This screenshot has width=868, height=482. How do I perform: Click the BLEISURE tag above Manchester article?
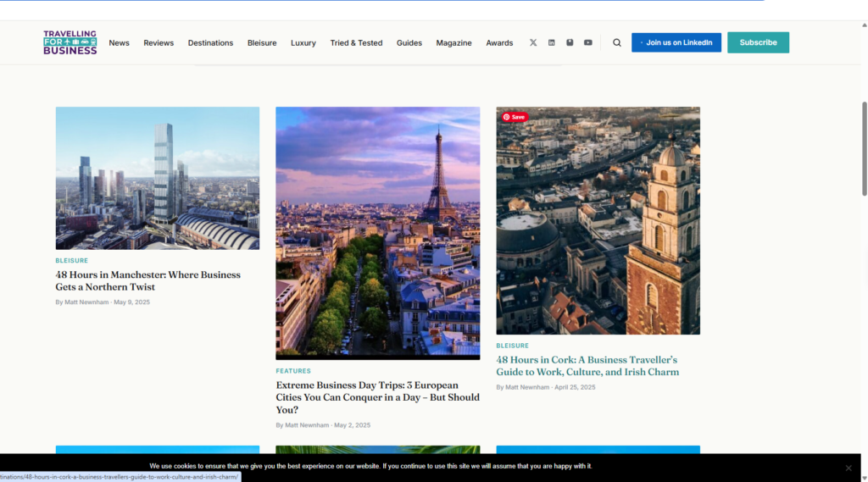pyautogui.click(x=71, y=261)
